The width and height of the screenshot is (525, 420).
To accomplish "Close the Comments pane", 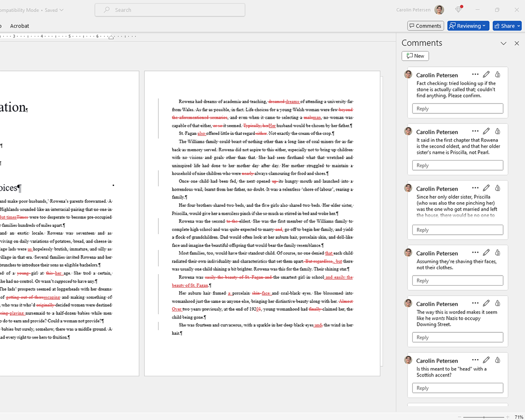I will coord(517,43).
